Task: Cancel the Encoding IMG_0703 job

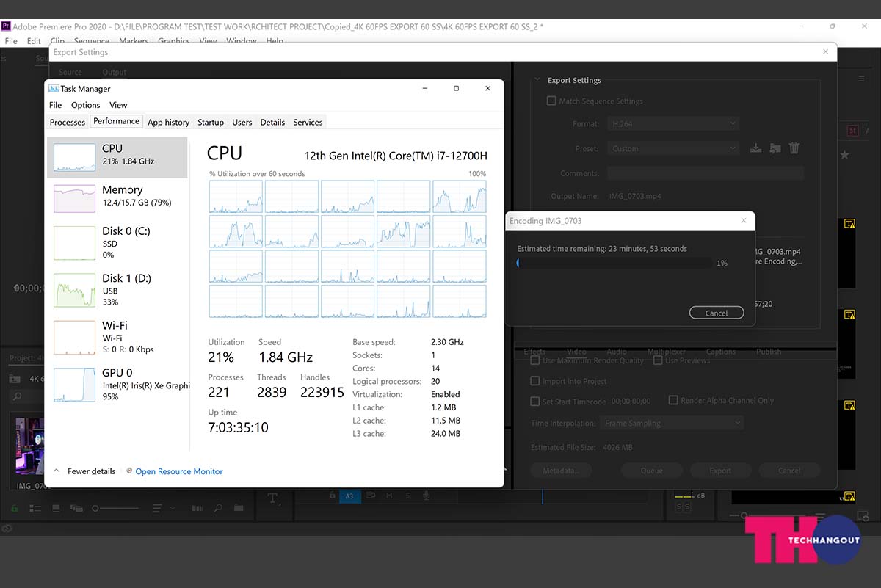Action: 717,313
